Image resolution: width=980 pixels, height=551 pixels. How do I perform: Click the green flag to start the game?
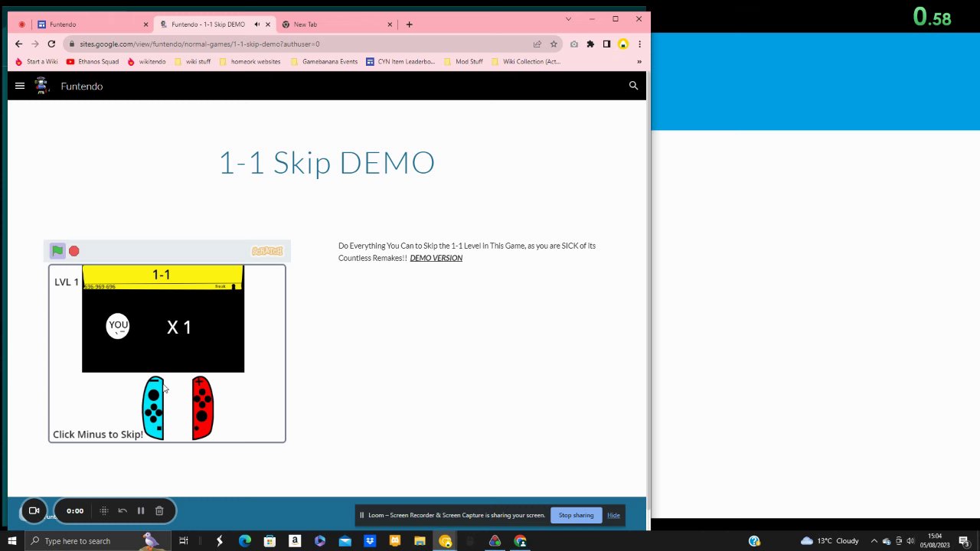(x=57, y=251)
